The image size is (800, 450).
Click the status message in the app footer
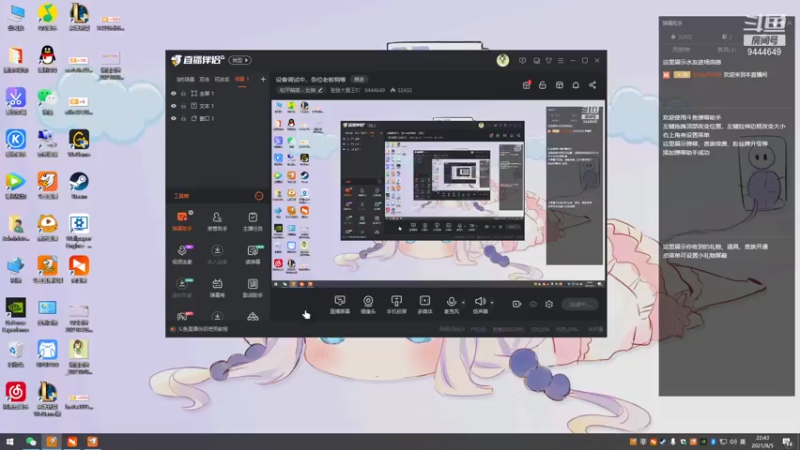click(x=203, y=329)
